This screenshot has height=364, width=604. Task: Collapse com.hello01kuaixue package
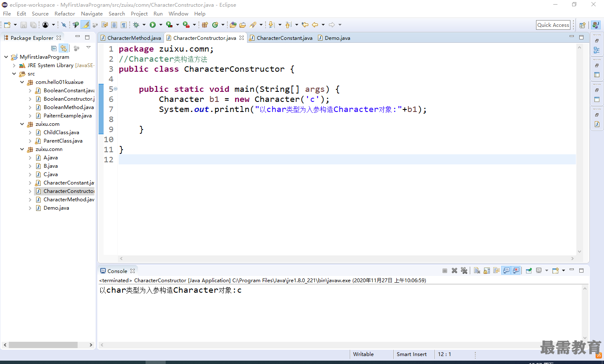point(22,82)
